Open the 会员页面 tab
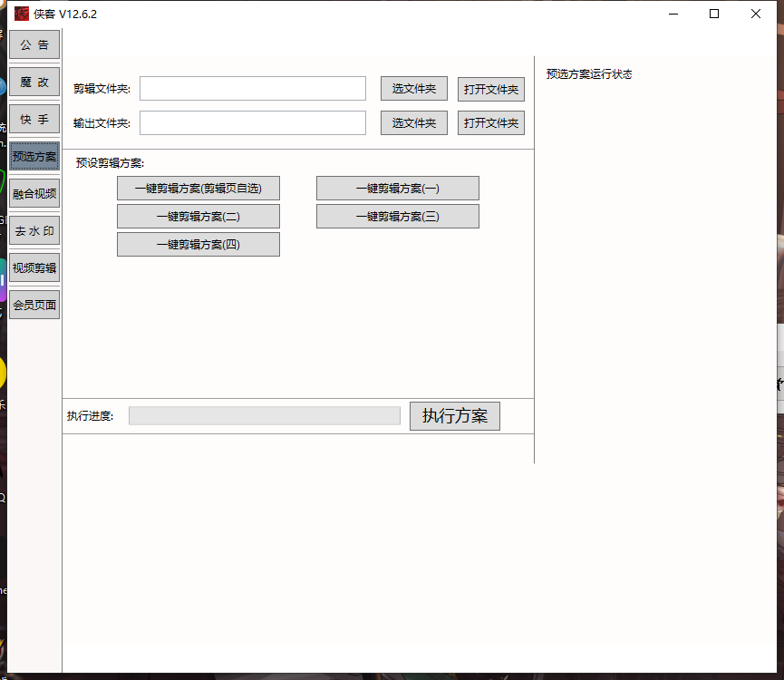This screenshot has width=784, height=680. (34, 305)
